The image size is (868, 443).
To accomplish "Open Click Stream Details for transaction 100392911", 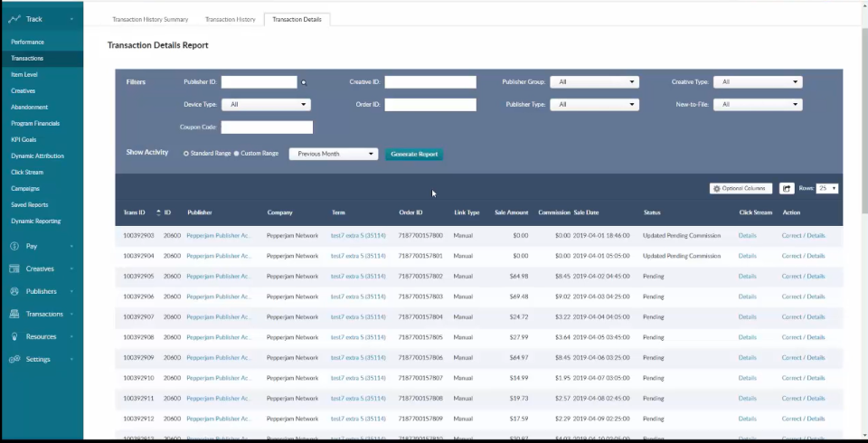I will click(747, 398).
